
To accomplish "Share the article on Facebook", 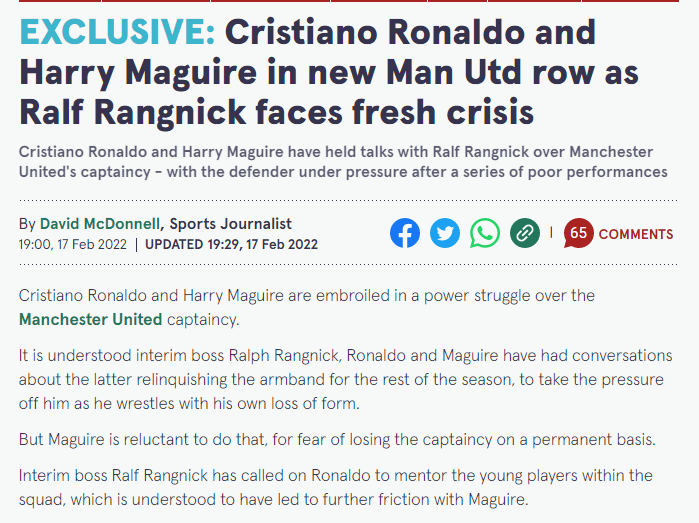I will point(405,233).
